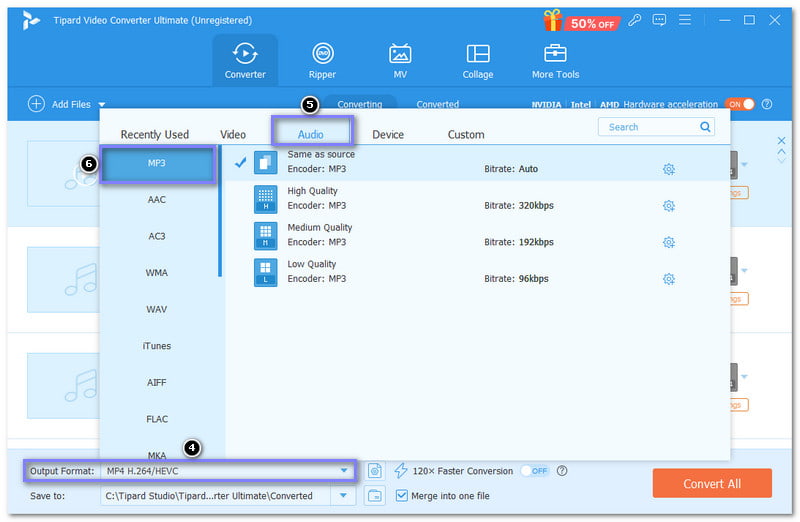This screenshot has height=522, width=800.
Task: Open the Converted tab
Action: point(438,104)
